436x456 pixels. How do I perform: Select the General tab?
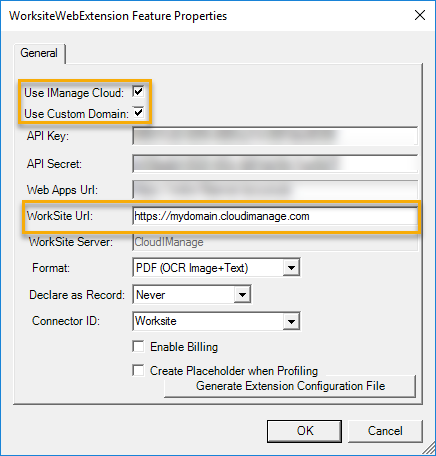point(39,53)
